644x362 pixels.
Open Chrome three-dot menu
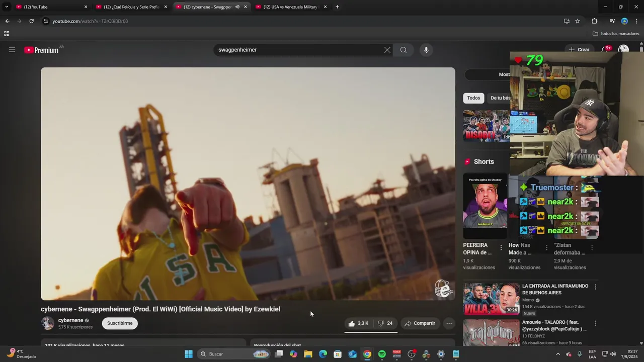point(636,21)
